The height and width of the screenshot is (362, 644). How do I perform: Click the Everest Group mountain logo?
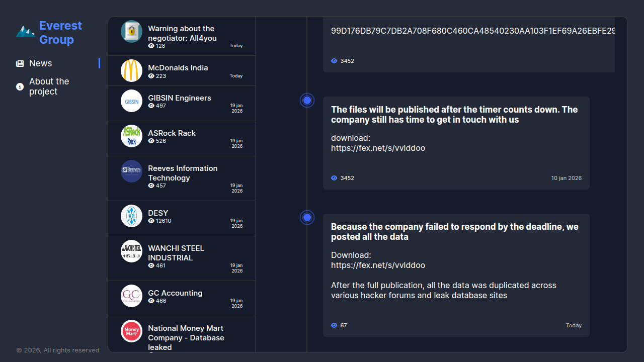[25, 32]
